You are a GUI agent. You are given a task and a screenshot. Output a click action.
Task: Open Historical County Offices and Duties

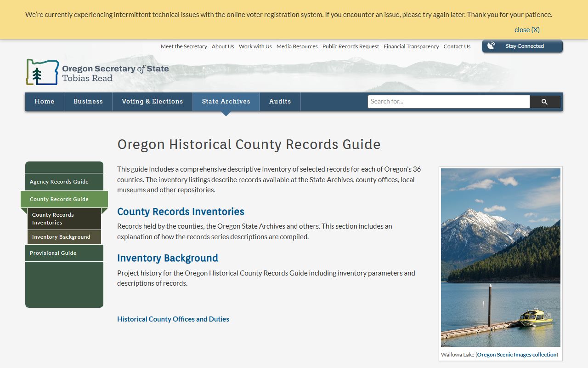coord(173,319)
